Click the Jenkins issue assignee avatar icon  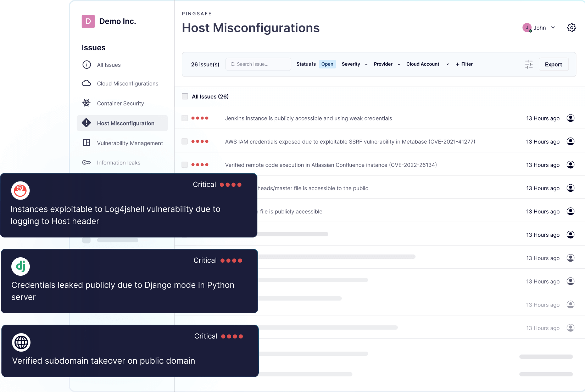(x=570, y=118)
